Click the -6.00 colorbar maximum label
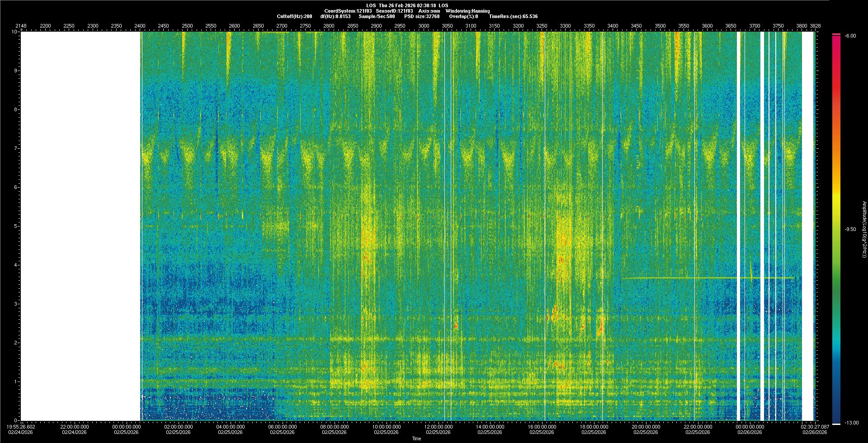Viewport: 868px width, 443px height. pos(850,36)
